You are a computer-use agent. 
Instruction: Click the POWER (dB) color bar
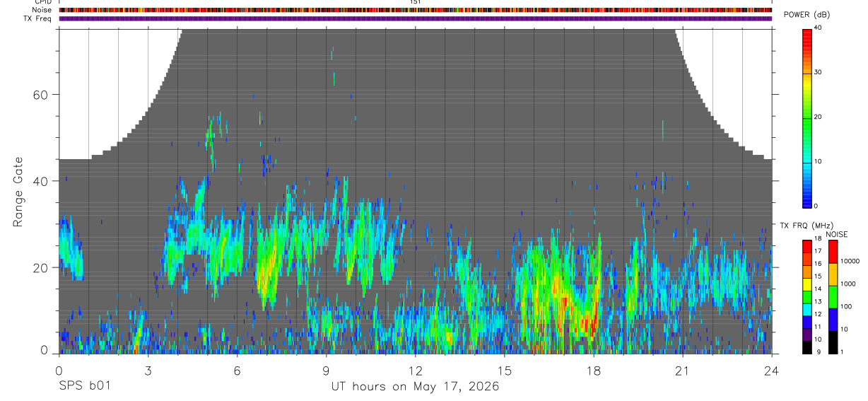pyautogui.click(x=807, y=117)
